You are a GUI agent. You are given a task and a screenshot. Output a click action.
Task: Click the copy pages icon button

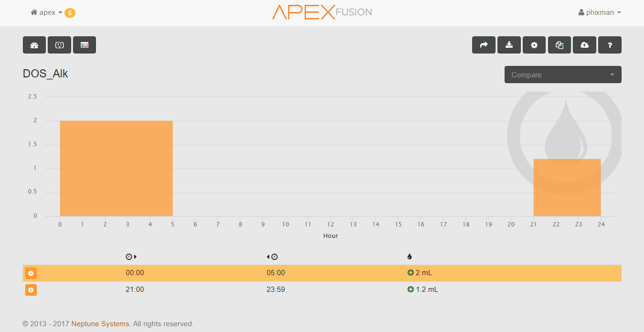[560, 45]
